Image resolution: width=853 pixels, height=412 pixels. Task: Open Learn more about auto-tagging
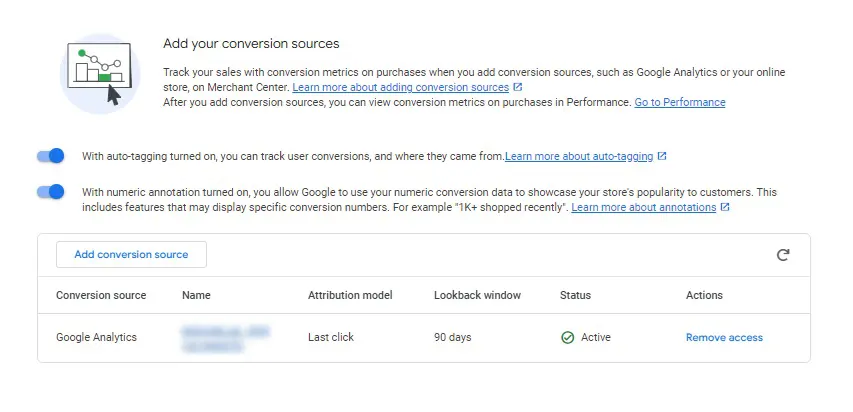coord(579,156)
